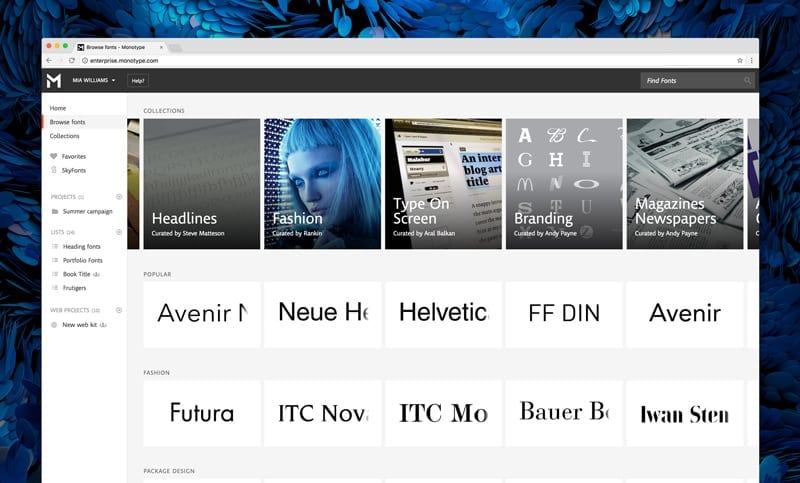The image size is (800, 483).
Task: Close the Browse fonts browser tab
Action: tap(161, 47)
